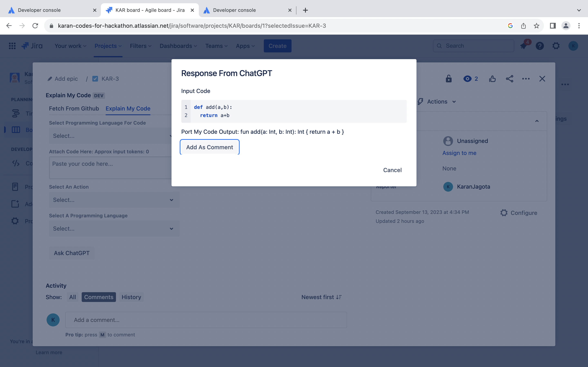Click Cancel in the ChatGPT dialog
The width and height of the screenshot is (588, 367).
[x=392, y=170]
